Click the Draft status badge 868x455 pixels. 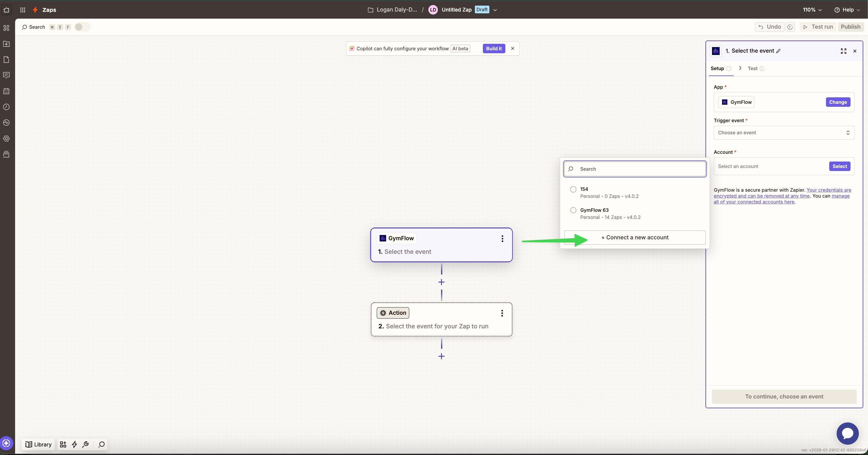point(482,10)
